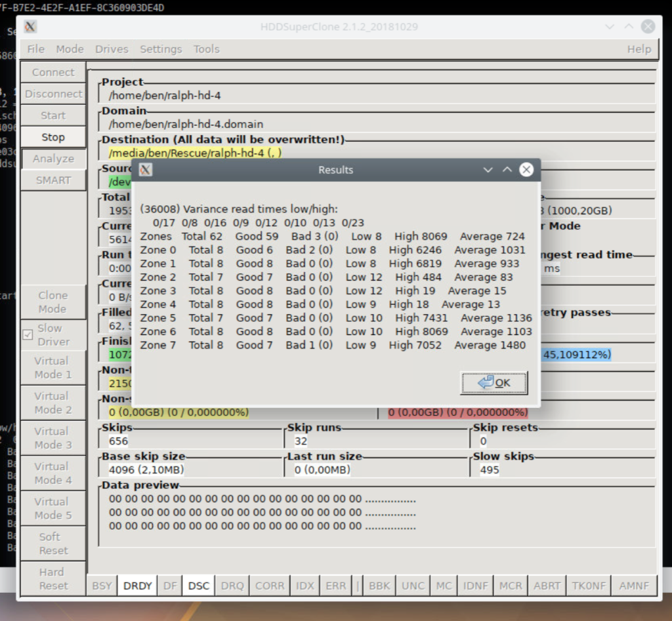The width and height of the screenshot is (672, 621).
Task: Open the Mode menu
Action: click(x=70, y=49)
